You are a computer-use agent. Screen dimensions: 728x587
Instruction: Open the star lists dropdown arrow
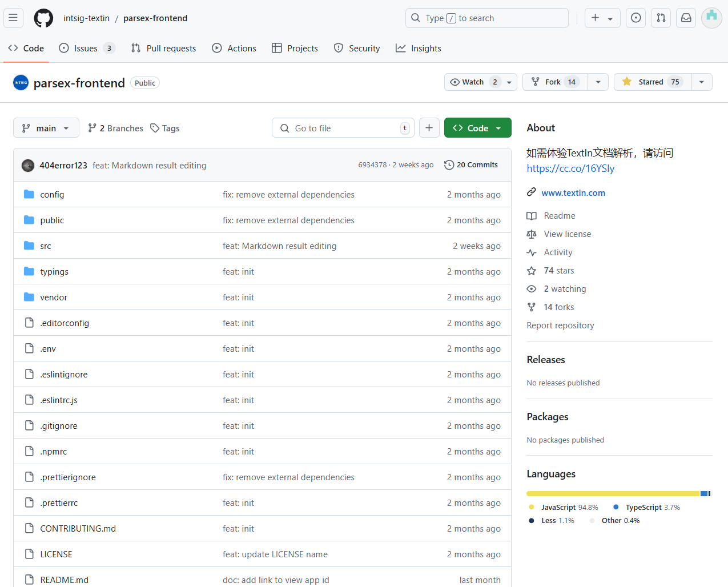[702, 82]
